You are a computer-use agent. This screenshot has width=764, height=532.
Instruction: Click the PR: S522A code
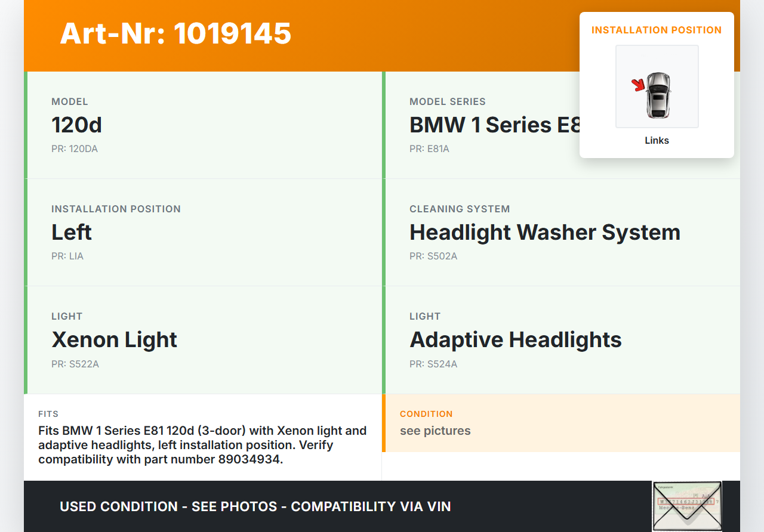coord(75,364)
